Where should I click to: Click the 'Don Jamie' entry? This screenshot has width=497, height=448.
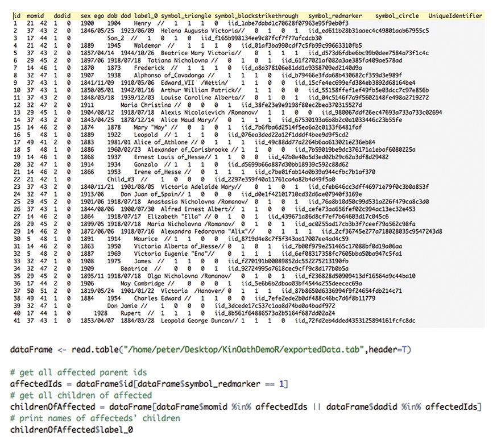coord(122,306)
